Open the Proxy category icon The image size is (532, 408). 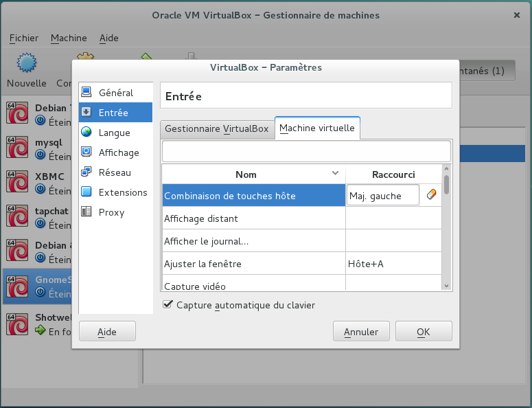[86, 212]
